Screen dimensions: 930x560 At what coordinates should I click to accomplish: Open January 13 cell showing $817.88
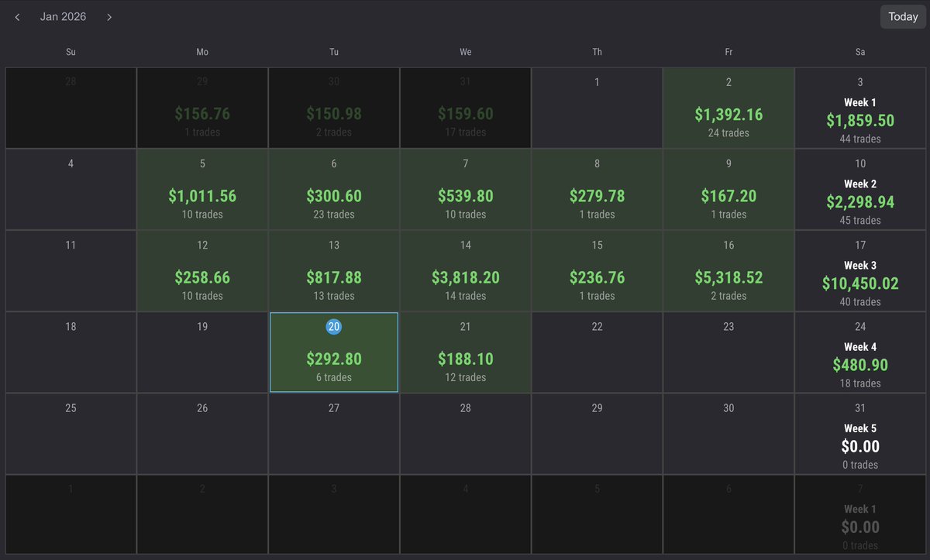pos(334,271)
